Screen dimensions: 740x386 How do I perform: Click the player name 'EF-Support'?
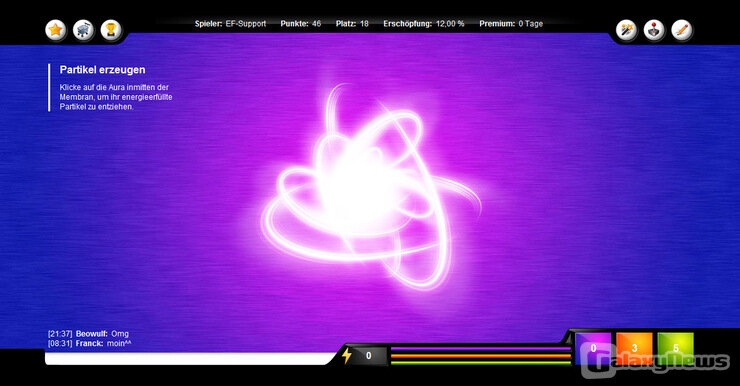tap(245, 24)
